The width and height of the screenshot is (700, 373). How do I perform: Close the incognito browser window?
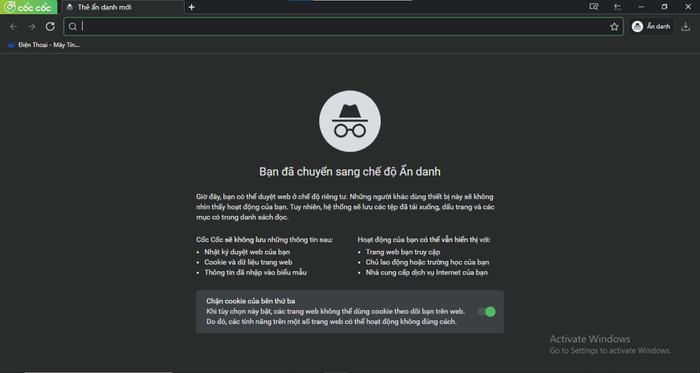[x=688, y=7]
